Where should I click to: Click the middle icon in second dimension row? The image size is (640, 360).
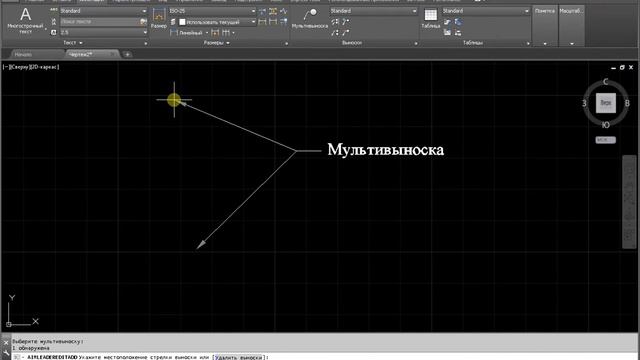click(x=273, y=22)
